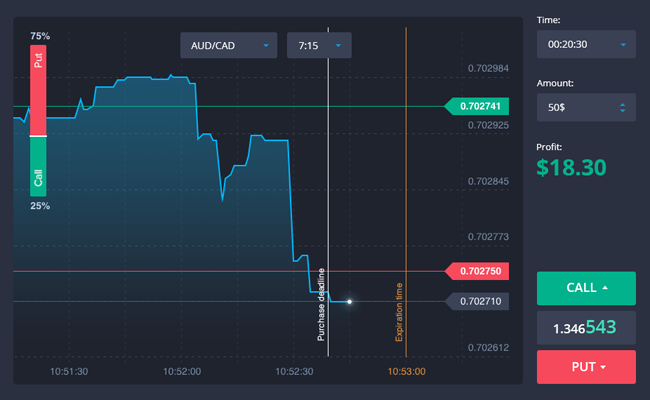Viewport: 650px width, 400px height.
Task: Decrease amount with down stepper arrow
Action: click(x=622, y=111)
